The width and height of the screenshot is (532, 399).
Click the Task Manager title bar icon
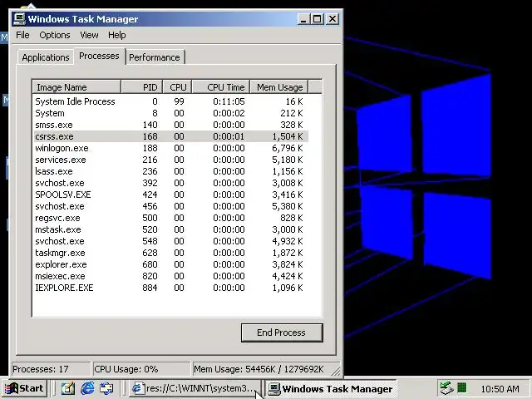click(19, 19)
